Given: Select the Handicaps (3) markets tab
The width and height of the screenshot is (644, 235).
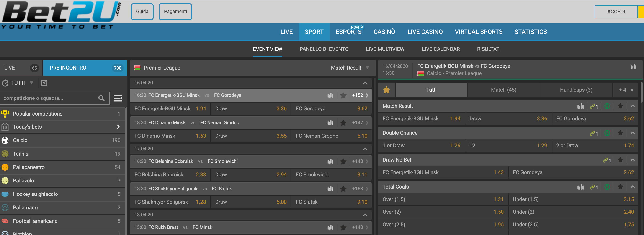Looking at the screenshot, I should coord(576,90).
